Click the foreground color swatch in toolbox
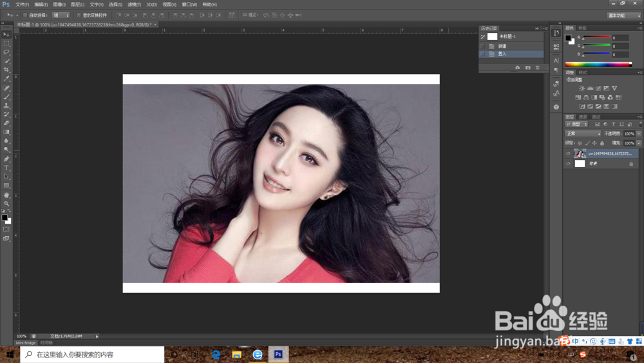 [x=5, y=217]
